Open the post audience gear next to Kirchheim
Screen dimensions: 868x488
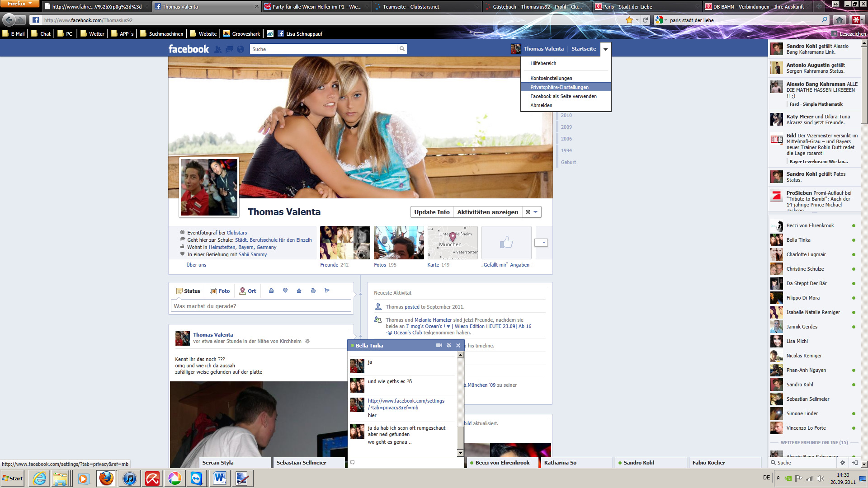(x=307, y=341)
